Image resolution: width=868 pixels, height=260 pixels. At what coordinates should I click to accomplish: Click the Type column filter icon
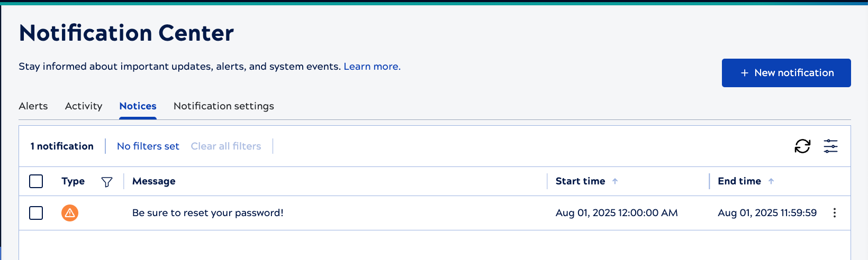(107, 182)
